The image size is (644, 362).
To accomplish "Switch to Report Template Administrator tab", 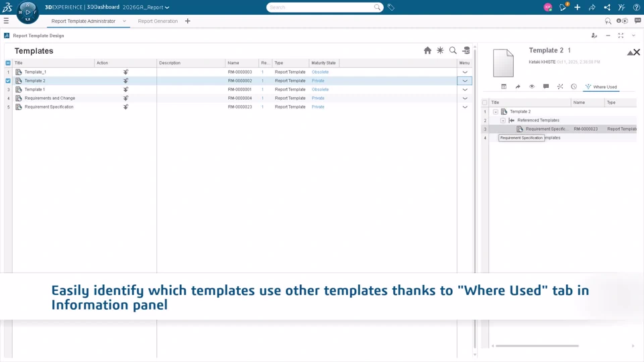I will [x=83, y=21].
